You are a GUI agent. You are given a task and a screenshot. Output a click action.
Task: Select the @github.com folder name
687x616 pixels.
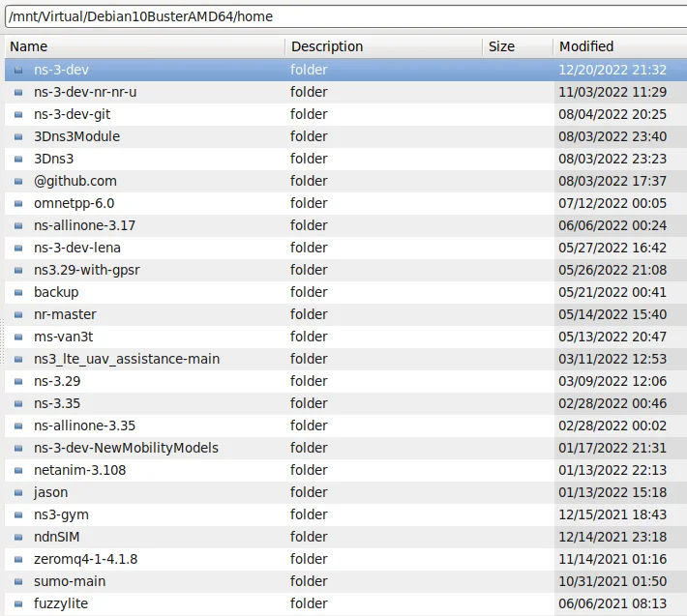click(x=75, y=181)
